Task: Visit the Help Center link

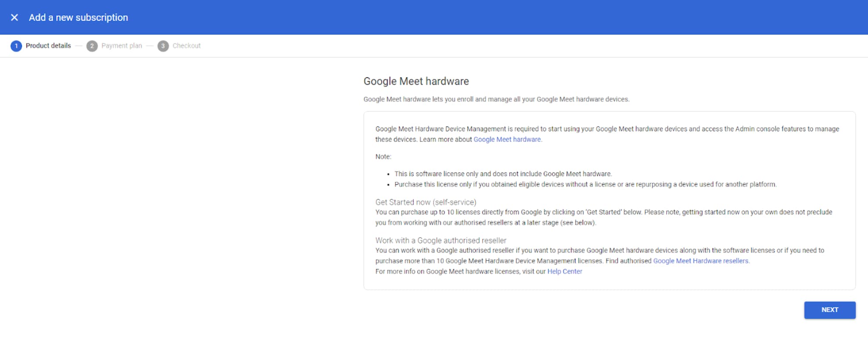Action: tap(564, 271)
